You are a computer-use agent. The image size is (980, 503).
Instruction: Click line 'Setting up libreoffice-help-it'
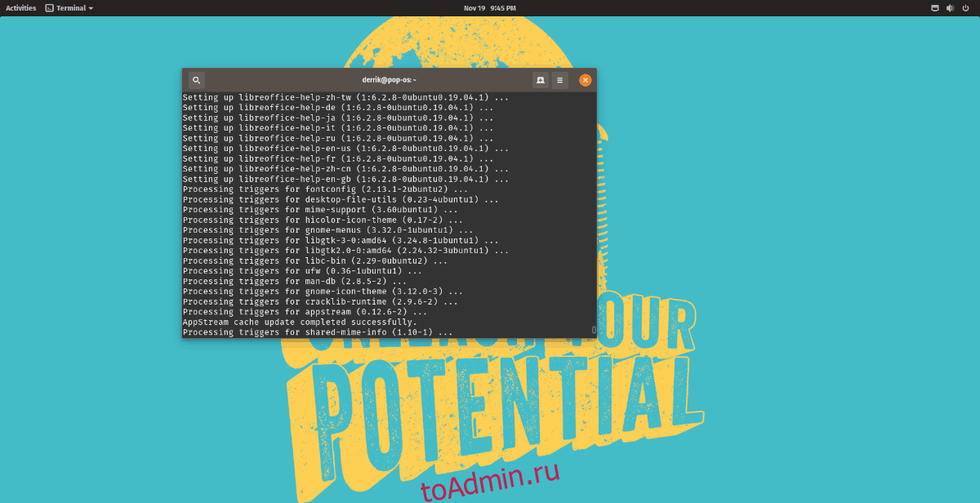[338, 128]
